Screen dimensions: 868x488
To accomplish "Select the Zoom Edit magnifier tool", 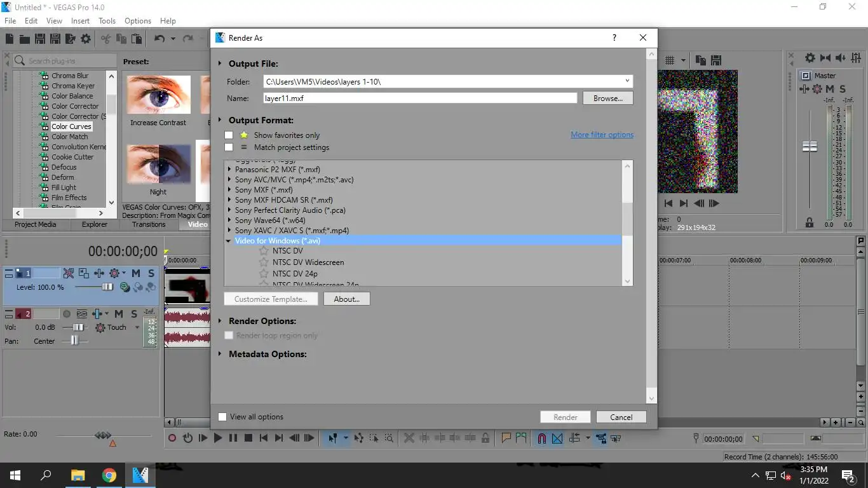I will coord(389,438).
